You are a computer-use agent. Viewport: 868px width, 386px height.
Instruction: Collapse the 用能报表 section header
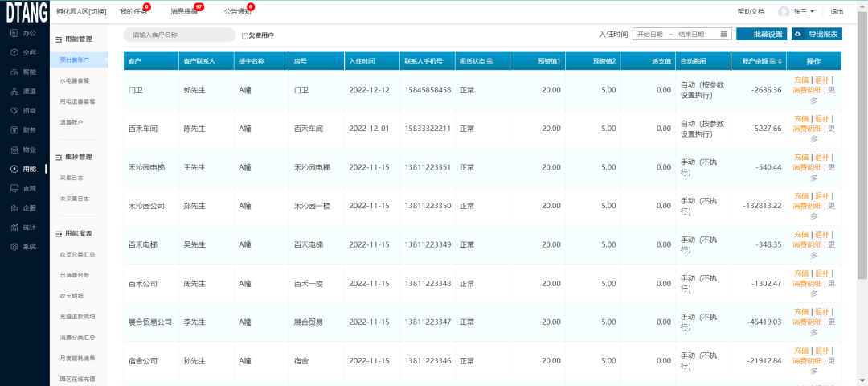(74, 234)
